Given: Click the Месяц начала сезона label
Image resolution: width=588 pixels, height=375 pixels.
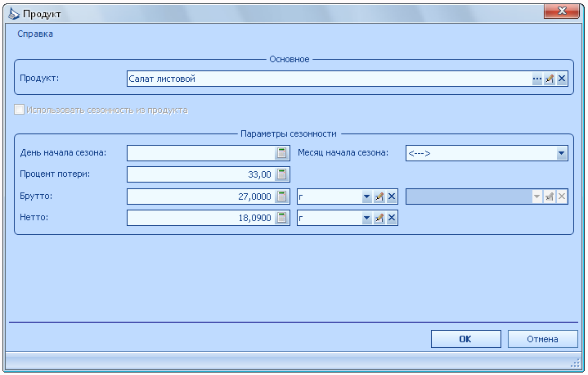Looking at the screenshot, I should click(343, 152).
